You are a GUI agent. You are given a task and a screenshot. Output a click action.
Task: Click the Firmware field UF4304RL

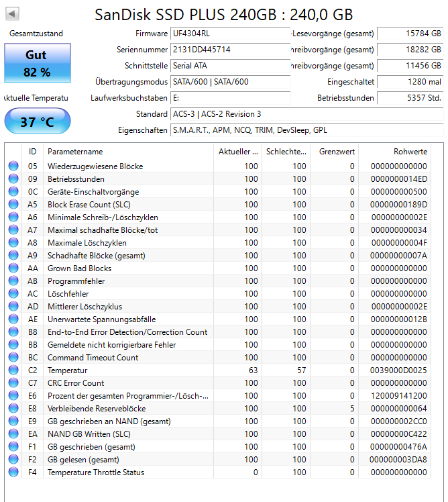(231, 34)
